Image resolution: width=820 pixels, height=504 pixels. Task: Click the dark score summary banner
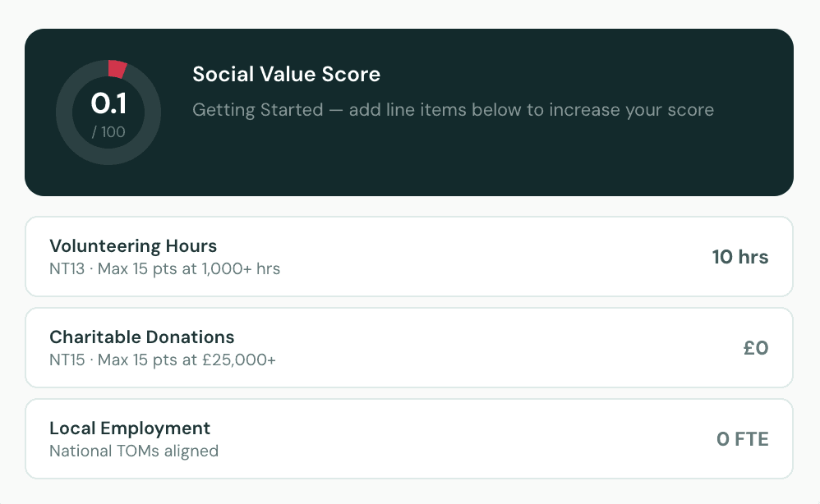493,164
